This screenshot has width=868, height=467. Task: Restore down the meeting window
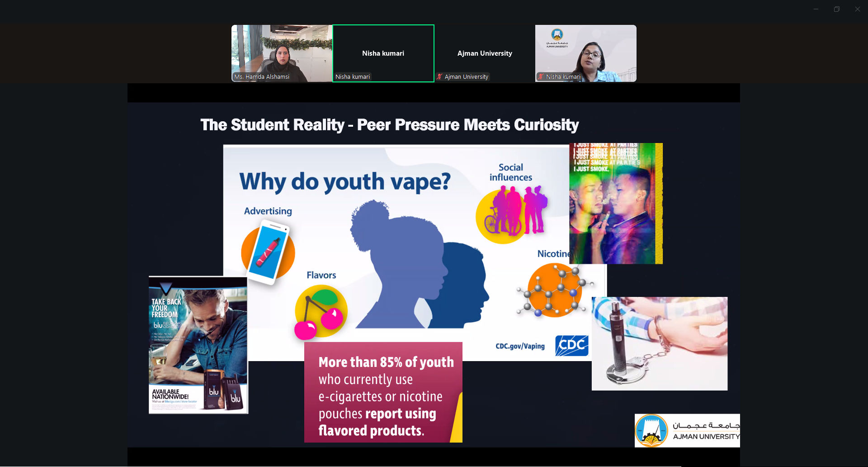coord(837,9)
